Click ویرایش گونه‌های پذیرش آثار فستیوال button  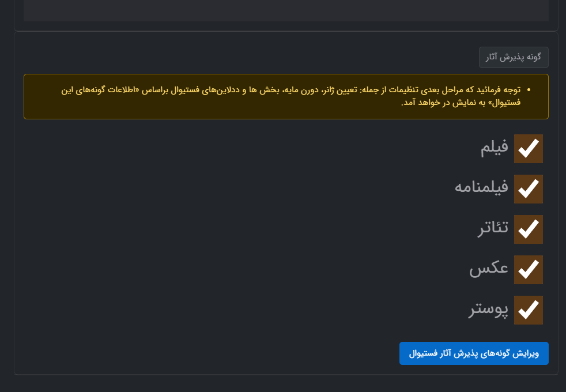point(474,353)
